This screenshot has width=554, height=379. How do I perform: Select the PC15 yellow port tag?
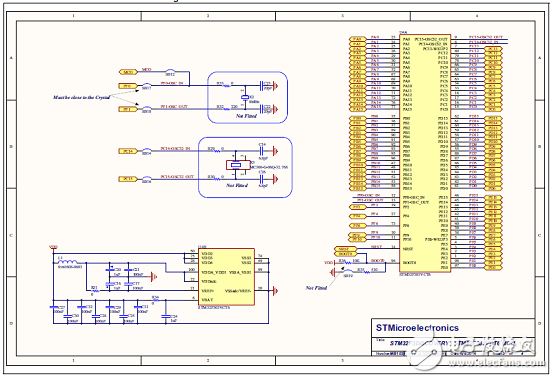[x=128, y=179]
